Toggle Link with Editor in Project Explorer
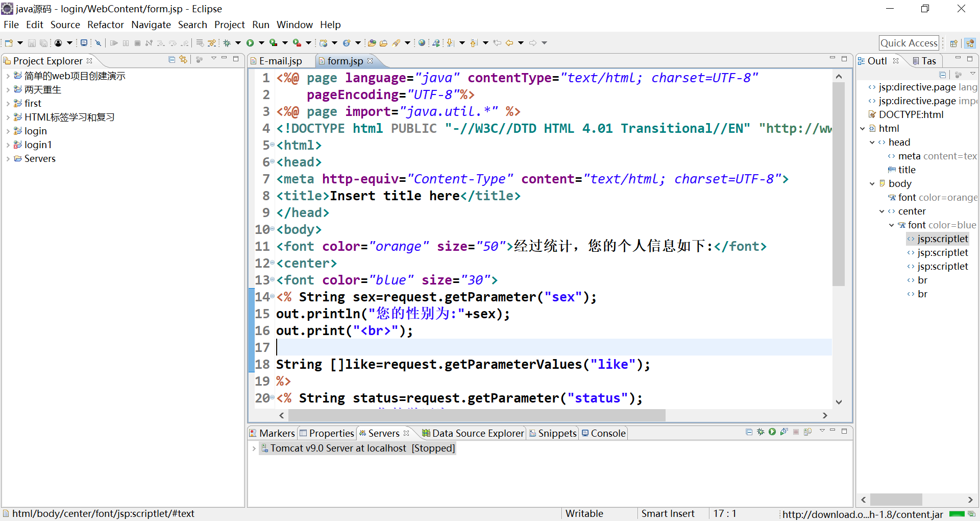The width and height of the screenshot is (980, 521). click(183, 60)
